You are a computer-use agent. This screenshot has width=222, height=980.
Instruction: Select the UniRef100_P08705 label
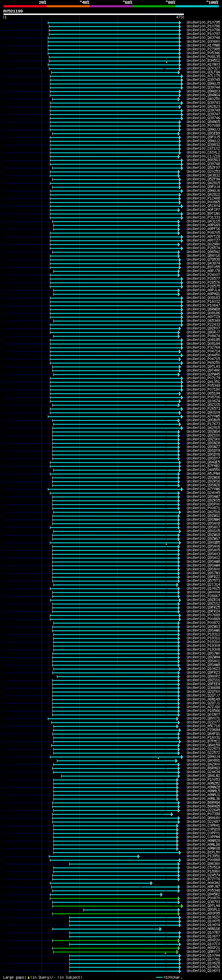203,233
